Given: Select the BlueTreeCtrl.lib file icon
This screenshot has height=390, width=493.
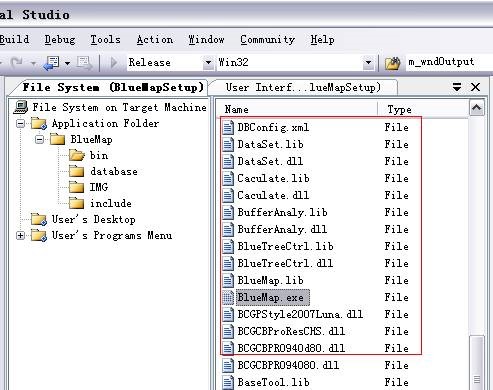Looking at the screenshot, I should 228,247.
